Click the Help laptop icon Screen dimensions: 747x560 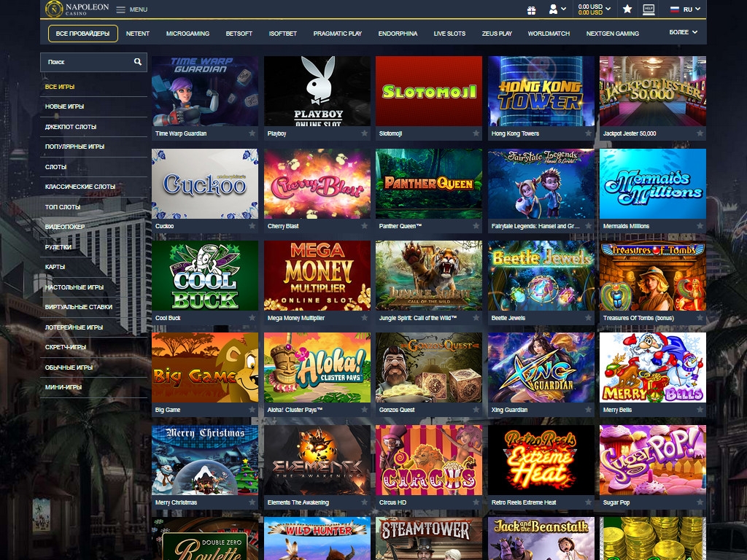[x=649, y=9]
